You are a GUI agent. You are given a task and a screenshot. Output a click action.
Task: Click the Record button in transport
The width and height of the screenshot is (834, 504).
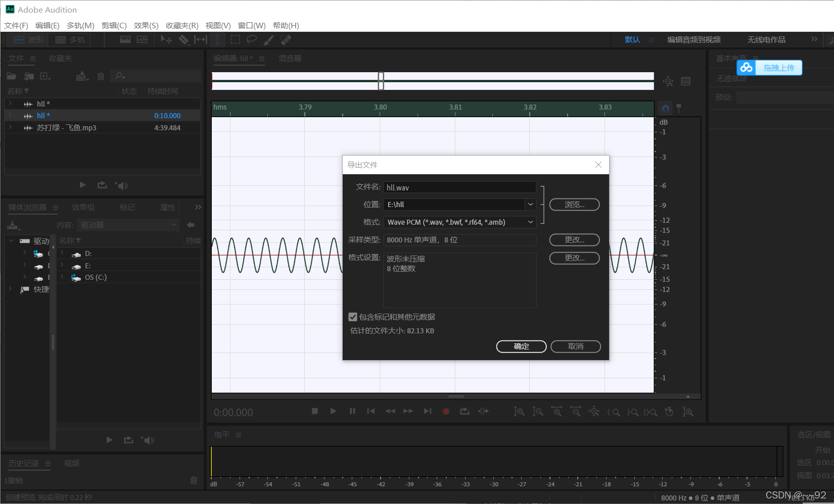click(x=446, y=411)
